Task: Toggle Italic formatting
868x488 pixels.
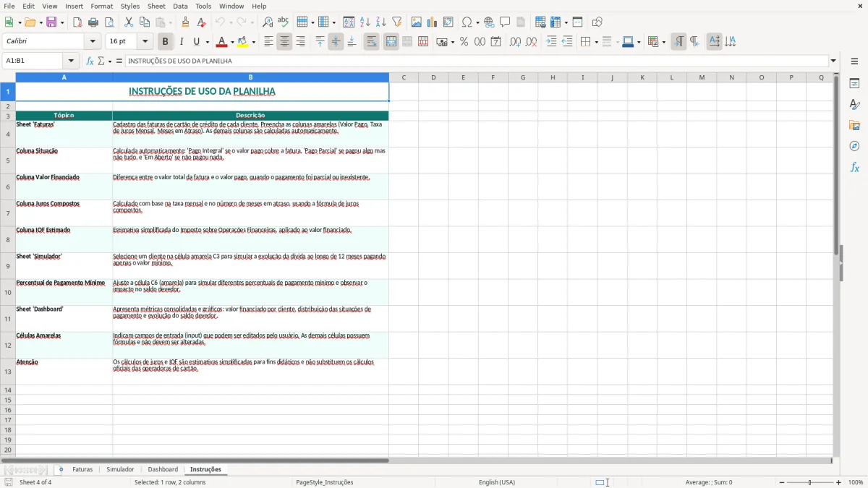Action: pyautogui.click(x=181, y=42)
